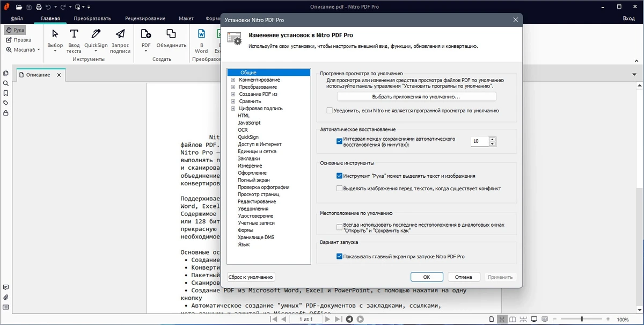The height and width of the screenshot is (325, 644).
Task: Select the Главная ribbon tab
Action: pyautogui.click(x=50, y=18)
